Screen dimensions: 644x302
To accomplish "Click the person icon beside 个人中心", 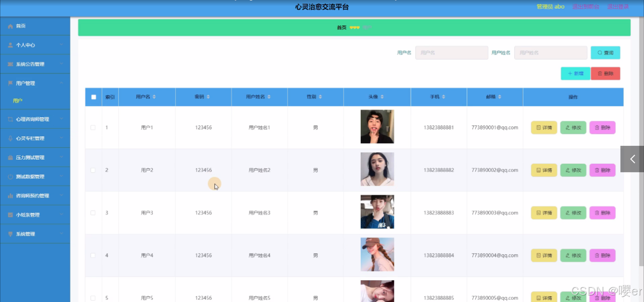I will click(10, 45).
